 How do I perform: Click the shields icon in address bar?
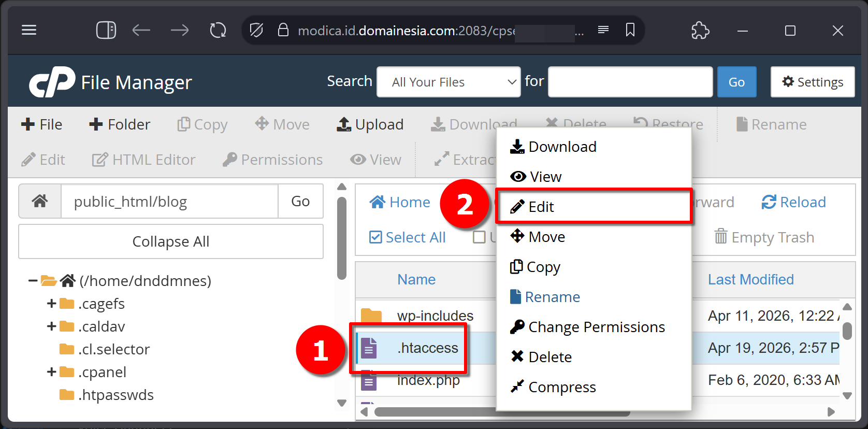tap(256, 30)
